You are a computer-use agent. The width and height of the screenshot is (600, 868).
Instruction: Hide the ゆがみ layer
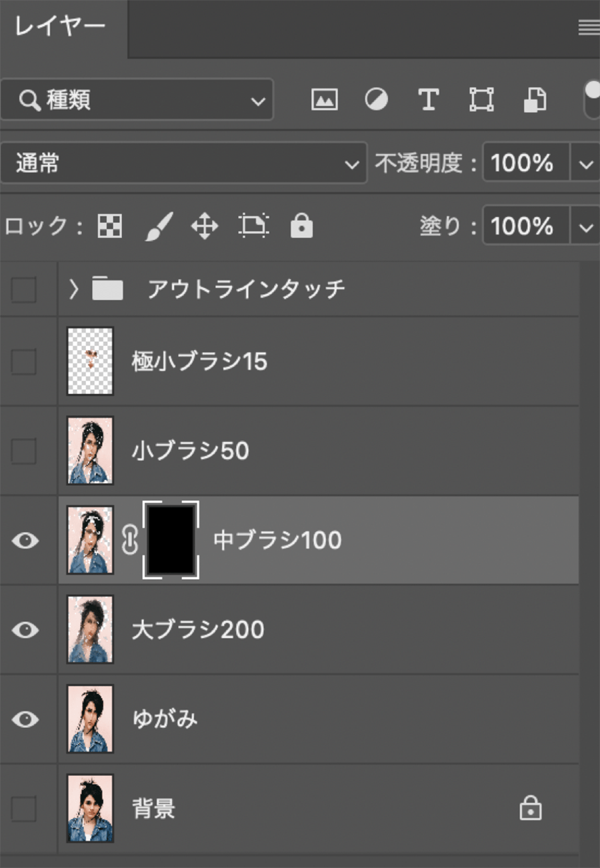(x=25, y=719)
